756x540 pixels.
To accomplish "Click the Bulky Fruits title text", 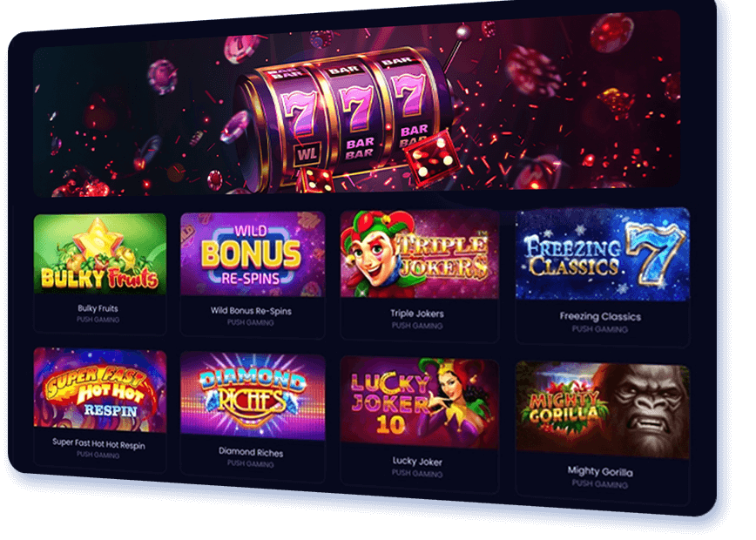I will pyautogui.click(x=98, y=308).
